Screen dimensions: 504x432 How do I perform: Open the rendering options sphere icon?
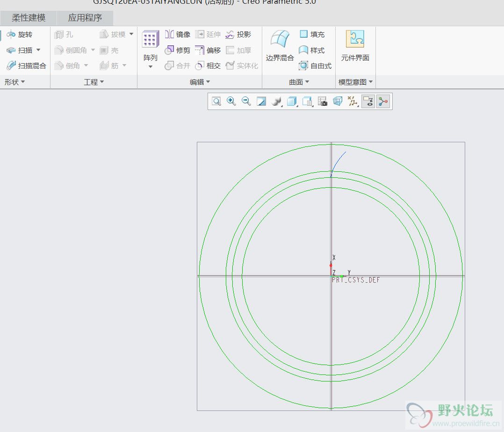pos(276,101)
